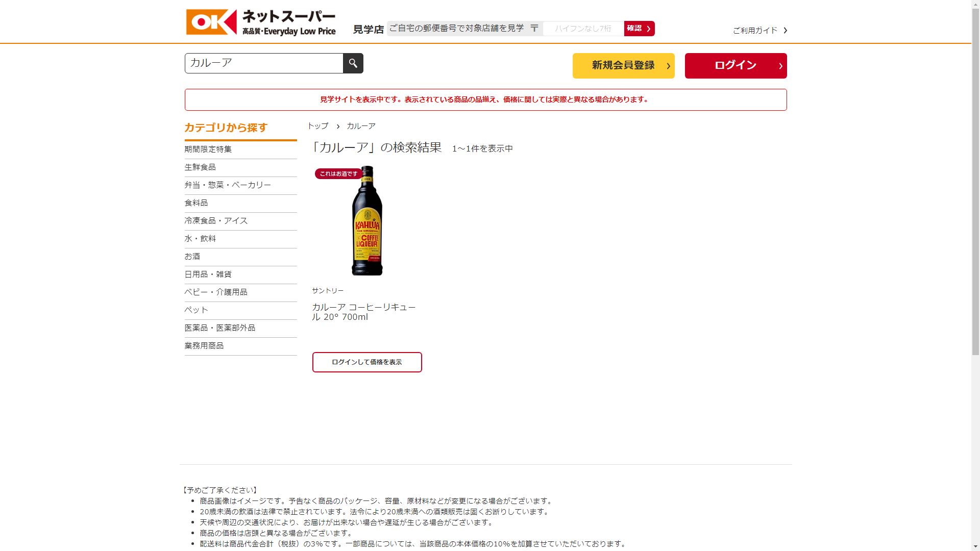Click the カルーア search text box

263,63
